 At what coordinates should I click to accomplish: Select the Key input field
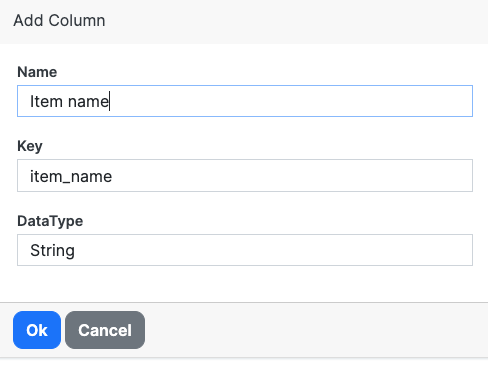click(x=245, y=176)
